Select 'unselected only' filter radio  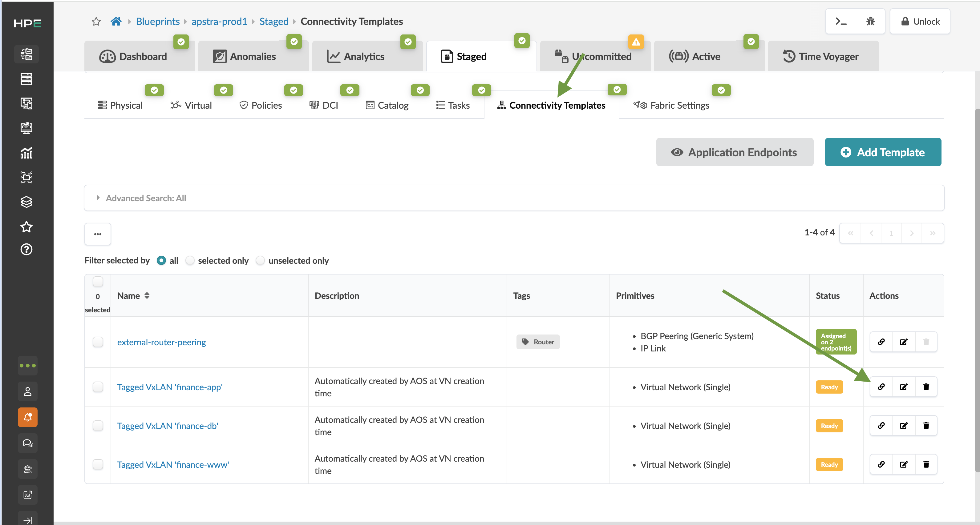(x=260, y=261)
